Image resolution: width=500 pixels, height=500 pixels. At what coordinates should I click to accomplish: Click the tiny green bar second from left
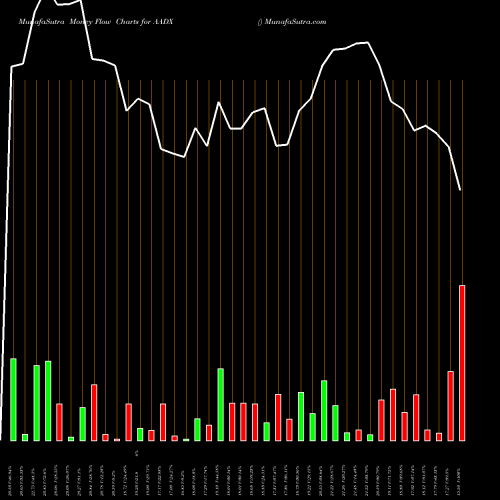pos(25,437)
